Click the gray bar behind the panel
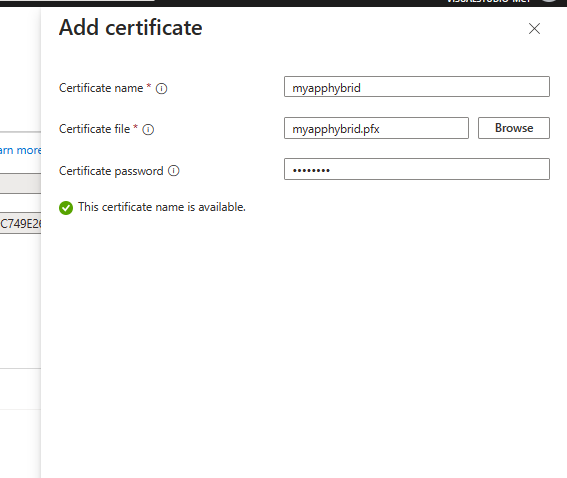Viewport: 567px width, 478px height. [21, 183]
